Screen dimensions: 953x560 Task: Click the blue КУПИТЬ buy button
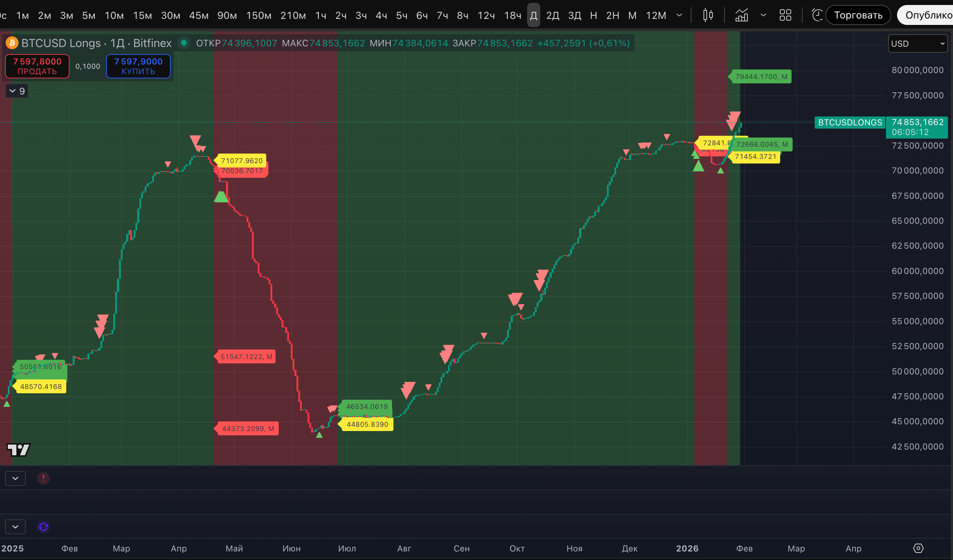(x=138, y=66)
